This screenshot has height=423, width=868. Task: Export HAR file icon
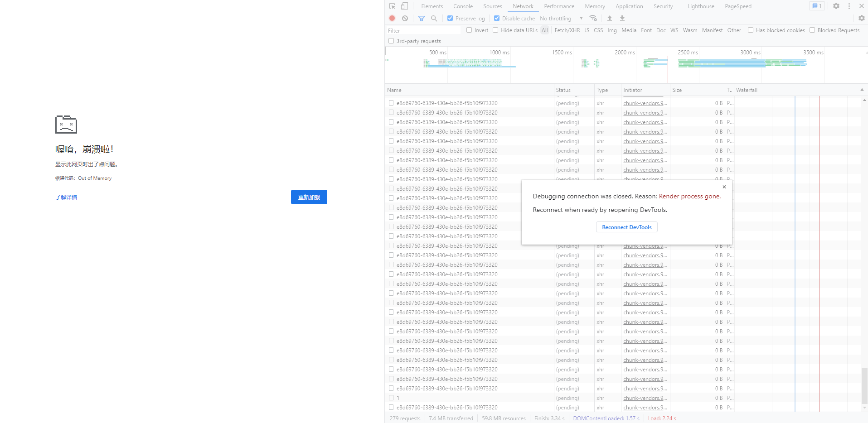(621, 18)
